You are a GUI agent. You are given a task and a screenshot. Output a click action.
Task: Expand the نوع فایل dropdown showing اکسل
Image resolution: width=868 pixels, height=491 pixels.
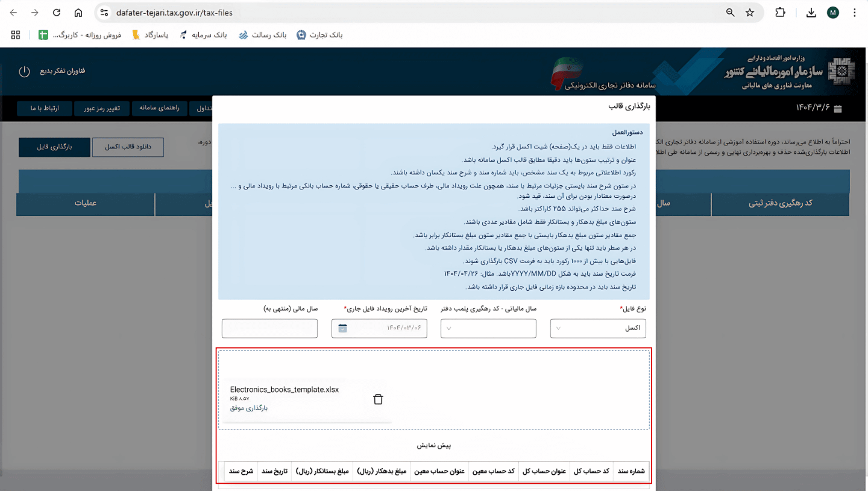598,328
